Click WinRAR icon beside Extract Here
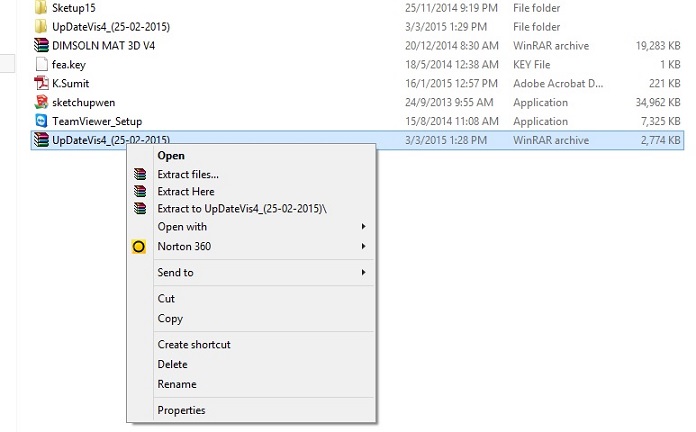Viewport: 696px width, 432px height. coord(140,191)
